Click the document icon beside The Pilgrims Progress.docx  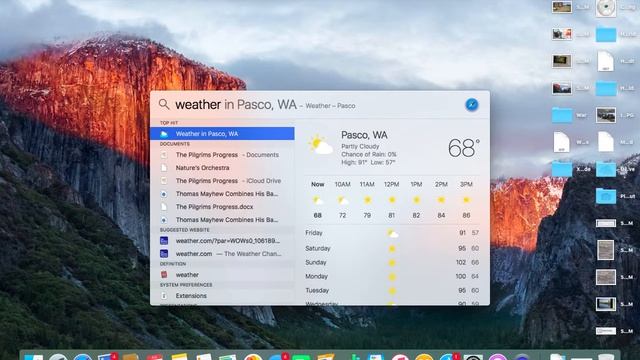164,207
